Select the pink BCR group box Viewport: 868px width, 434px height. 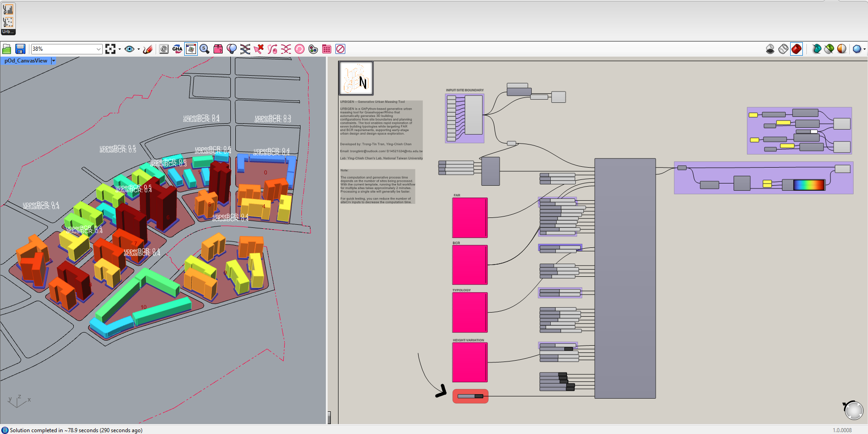coord(470,265)
